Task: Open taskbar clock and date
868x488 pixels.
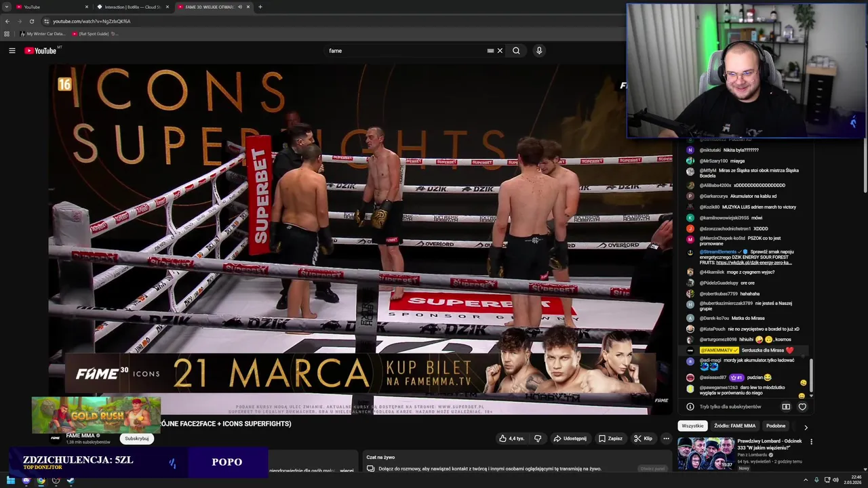Action: (852, 481)
